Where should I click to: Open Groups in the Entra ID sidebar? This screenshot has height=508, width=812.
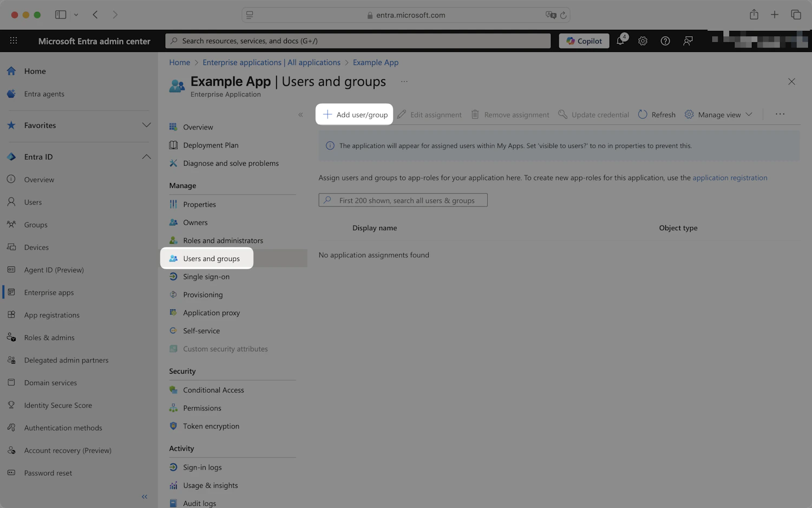tap(36, 225)
